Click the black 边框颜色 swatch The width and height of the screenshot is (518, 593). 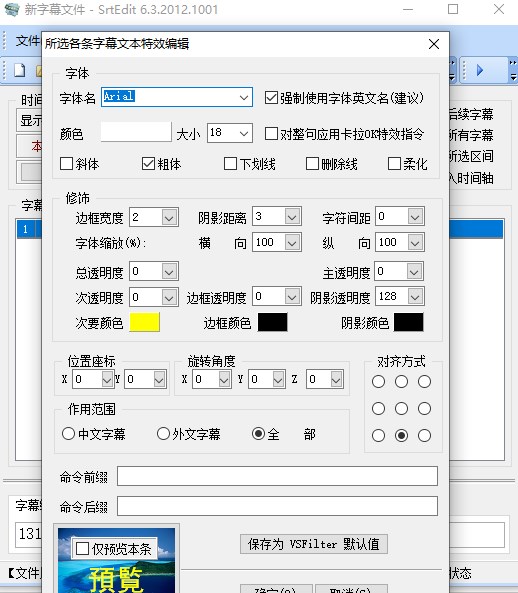273,322
